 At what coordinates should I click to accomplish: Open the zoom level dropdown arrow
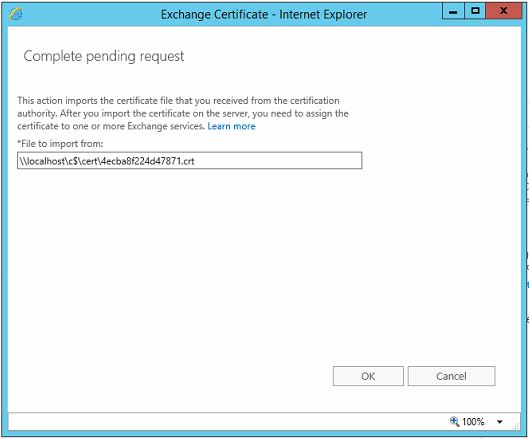[500, 421]
